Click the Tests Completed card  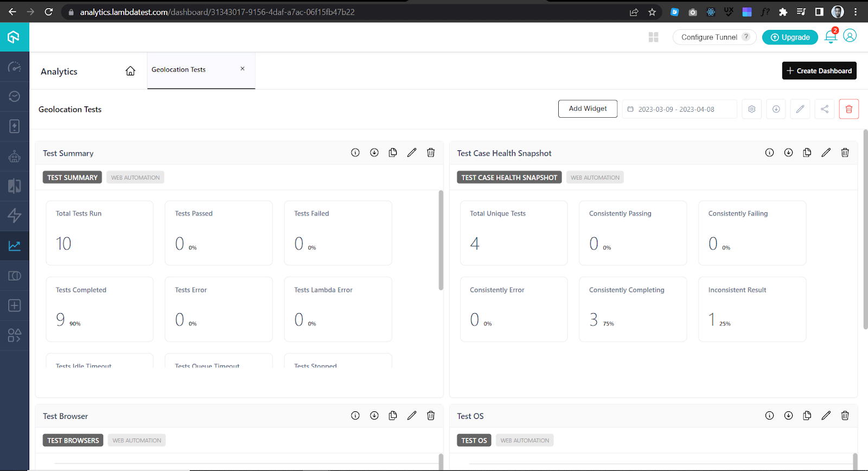[x=100, y=309]
